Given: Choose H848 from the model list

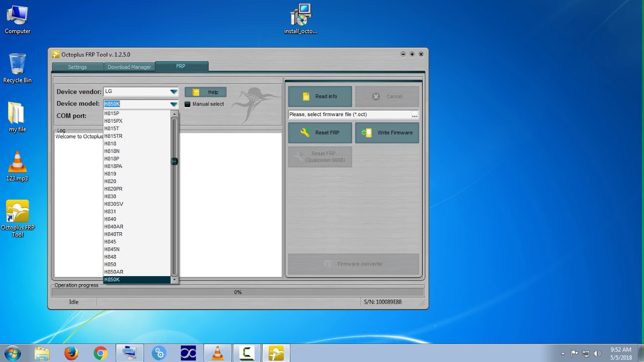Looking at the screenshot, I should point(137,257).
